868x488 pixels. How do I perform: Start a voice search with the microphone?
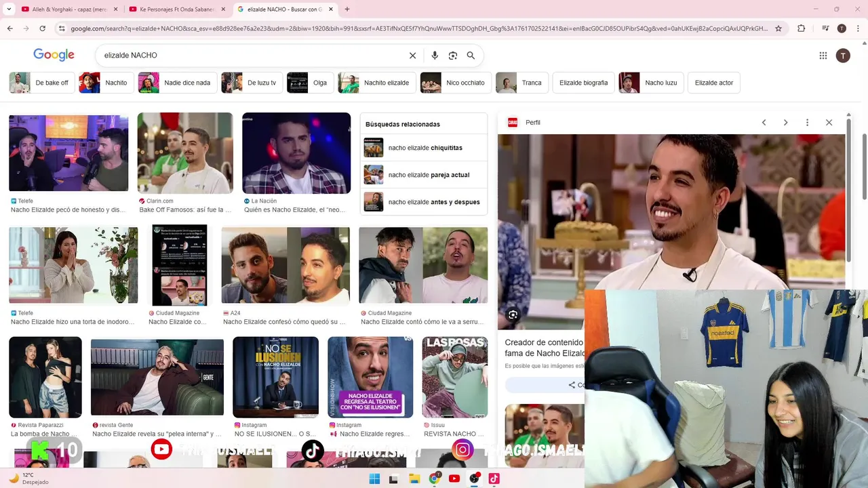pos(435,56)
